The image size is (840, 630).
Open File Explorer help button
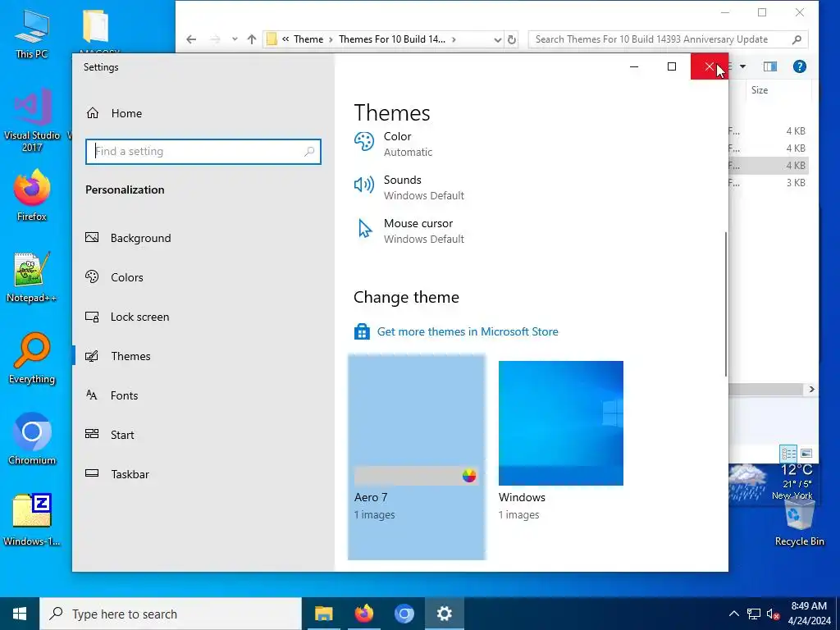click(799, 66)
